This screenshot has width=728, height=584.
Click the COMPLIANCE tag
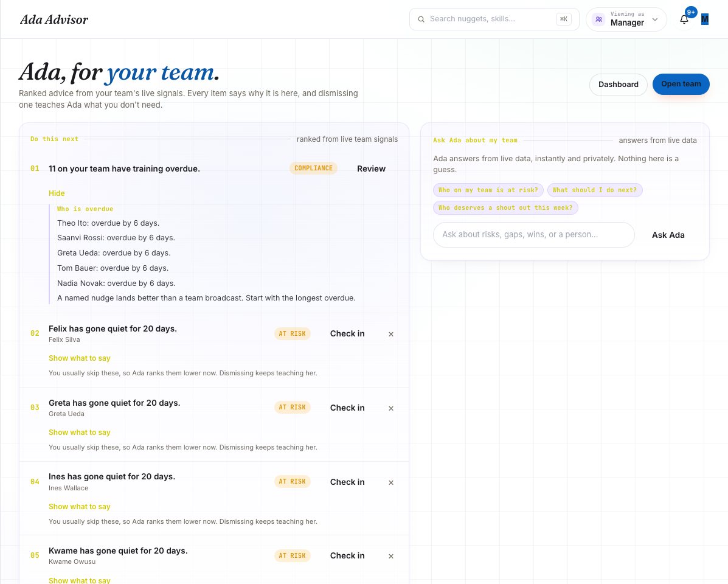313,168
